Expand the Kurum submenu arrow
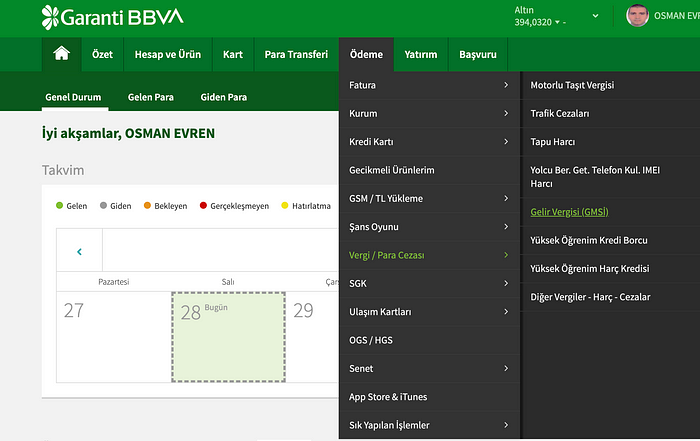Viewport: 700px width, 441px height. point(506,113)
